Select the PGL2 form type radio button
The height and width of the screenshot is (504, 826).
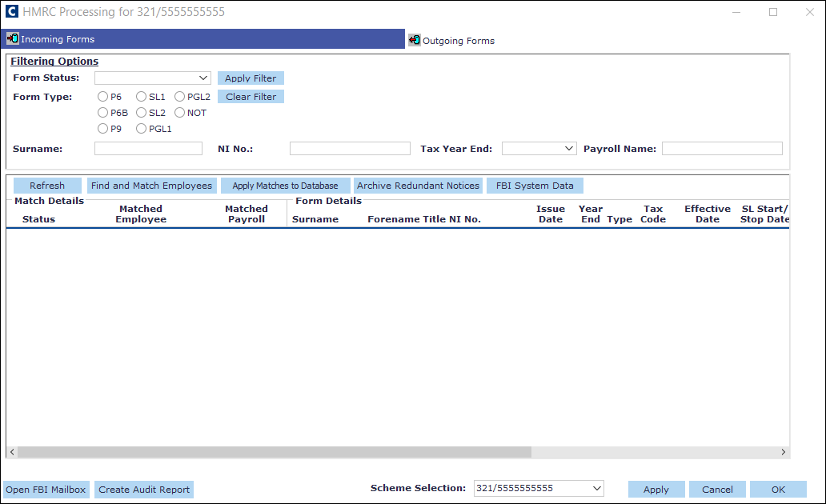pyautogui.click(x=179, y=97)
